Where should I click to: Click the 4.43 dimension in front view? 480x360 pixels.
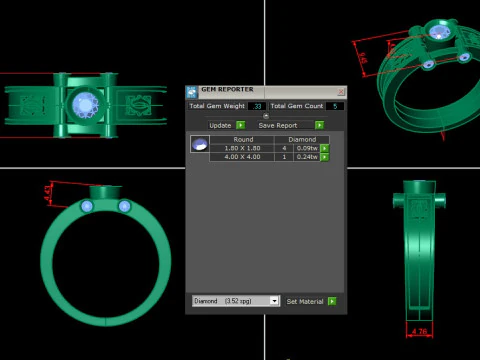pos(48,194)
